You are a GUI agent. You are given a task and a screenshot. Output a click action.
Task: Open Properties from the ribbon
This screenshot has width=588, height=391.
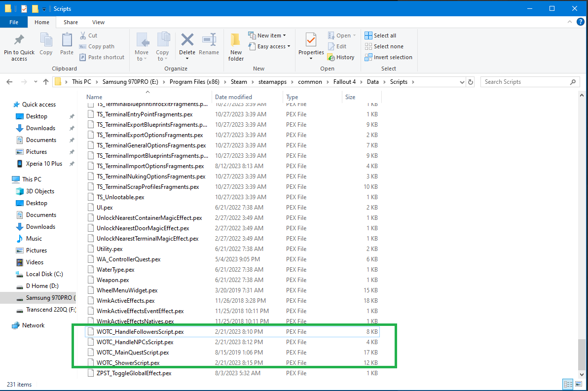click(x=311, y=41)
